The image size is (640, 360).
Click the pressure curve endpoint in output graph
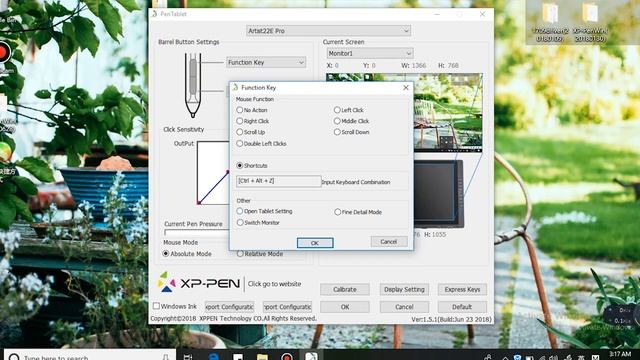tap(227, 172)
